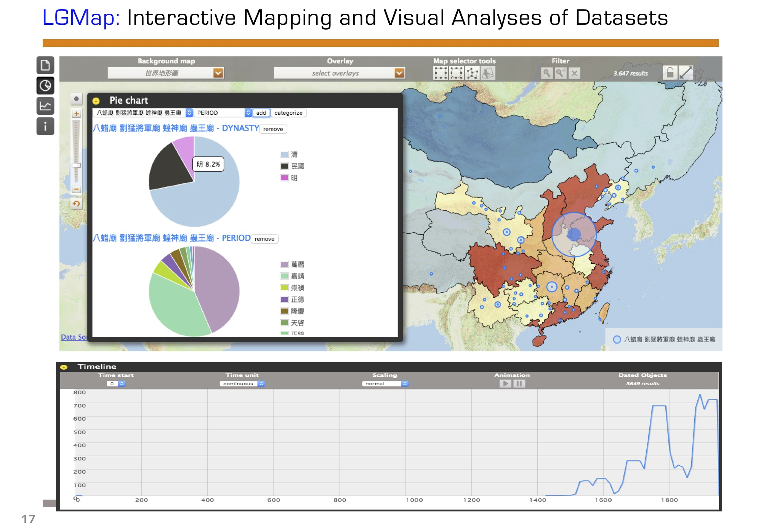
Task: Minimize the Pie chart panel yellow button
Action: click(96, 101)
